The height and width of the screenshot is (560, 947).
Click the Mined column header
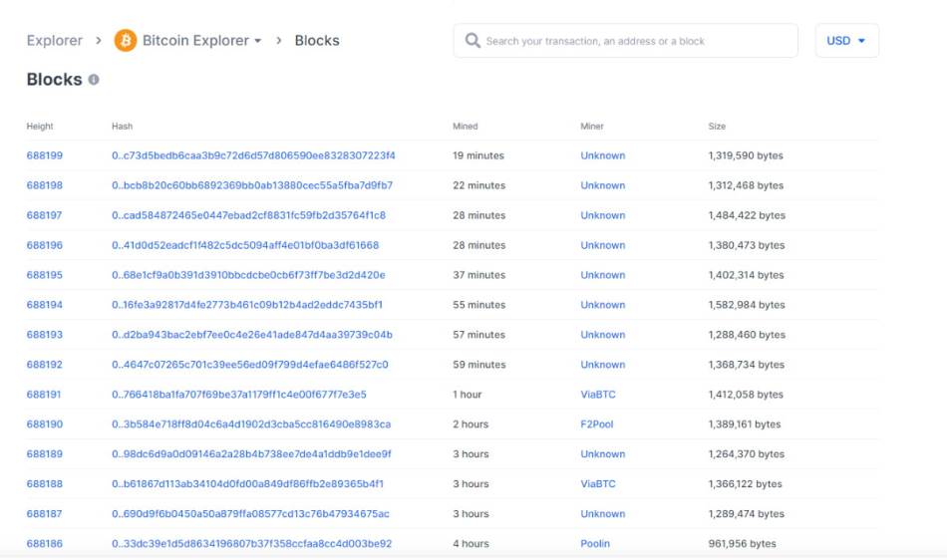466,127
